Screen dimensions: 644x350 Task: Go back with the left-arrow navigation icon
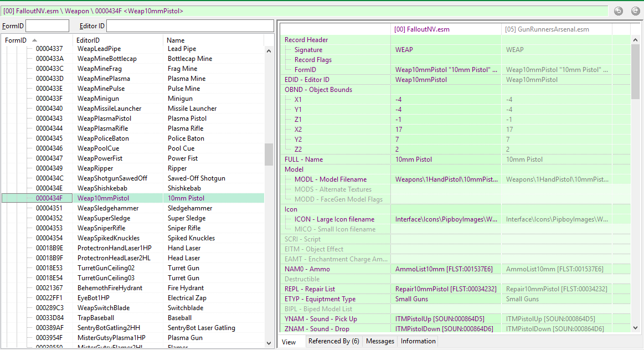coord(618,11)
